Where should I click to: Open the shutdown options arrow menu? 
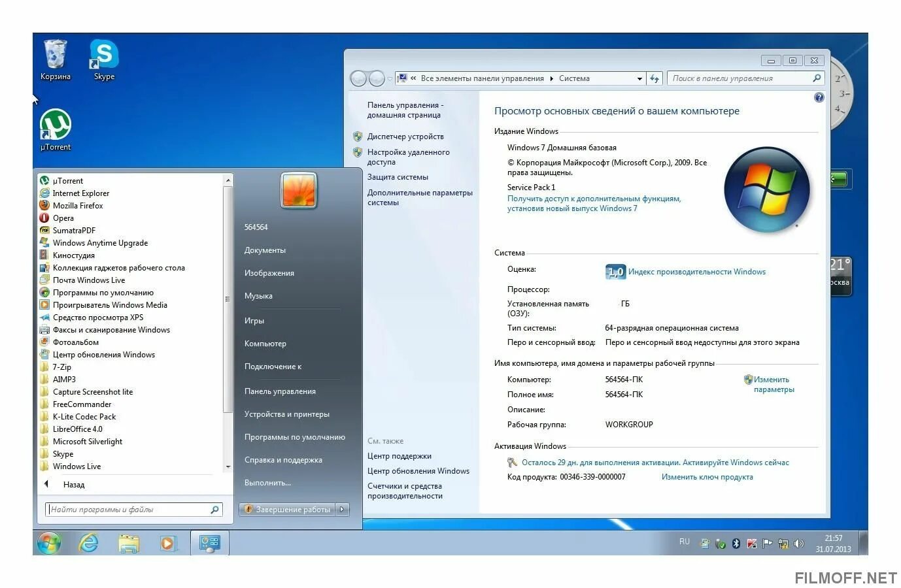tap(343, 510)
